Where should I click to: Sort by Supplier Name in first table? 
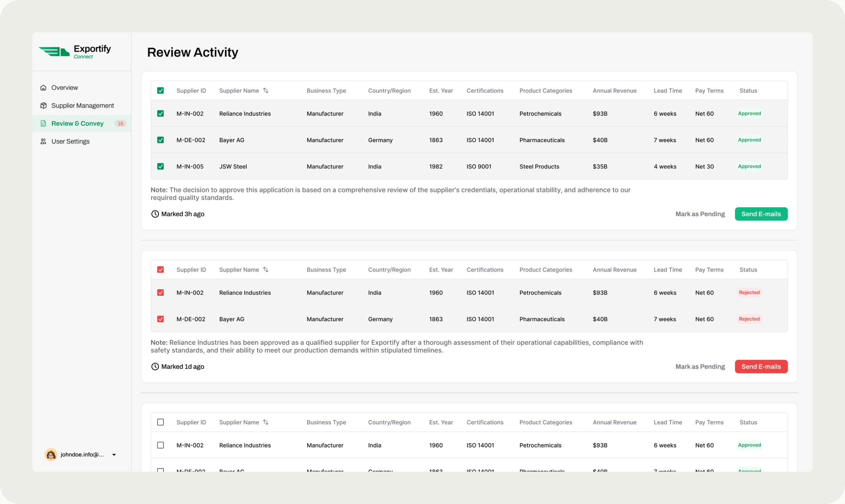(x=266, y=91)
